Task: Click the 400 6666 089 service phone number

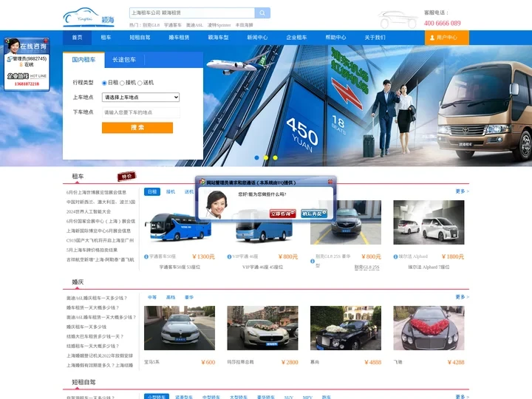Action: tap(443, 23)
